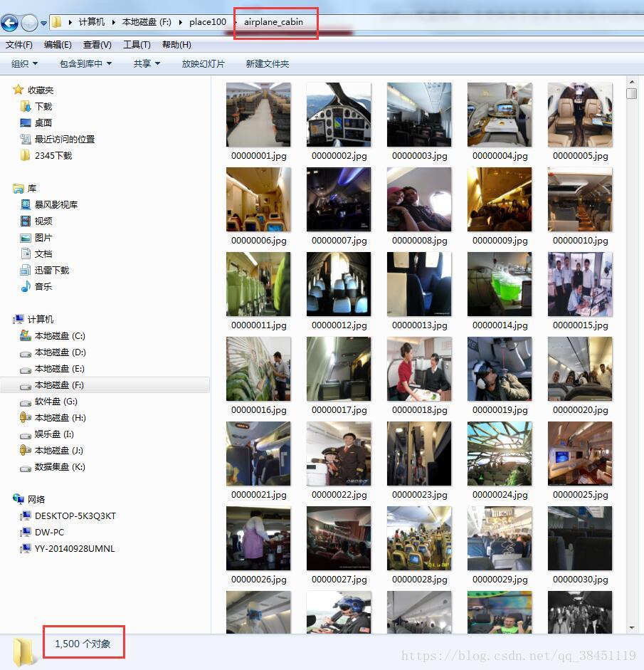Open the 暴风影视库 library
The height and width of the screenshot is (670, 644).
tap(56, 204)
